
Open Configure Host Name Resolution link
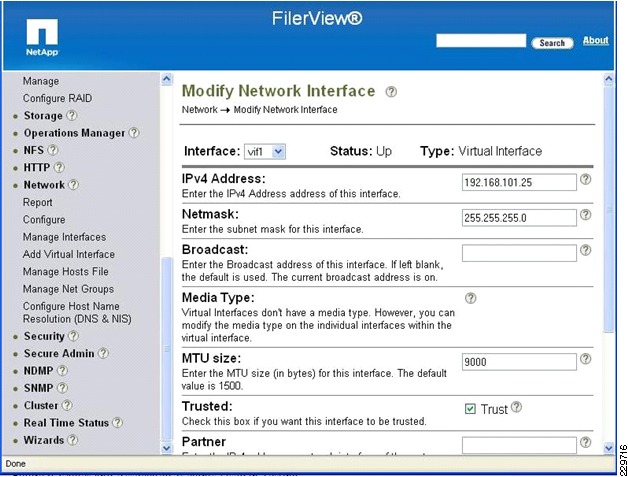coord(77,312)
